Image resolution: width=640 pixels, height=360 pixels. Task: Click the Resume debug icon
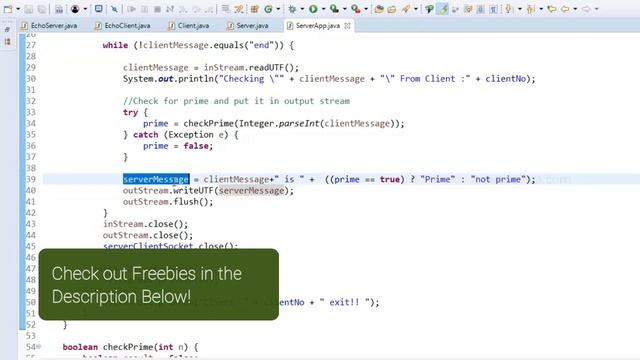[x=131, y=9]
